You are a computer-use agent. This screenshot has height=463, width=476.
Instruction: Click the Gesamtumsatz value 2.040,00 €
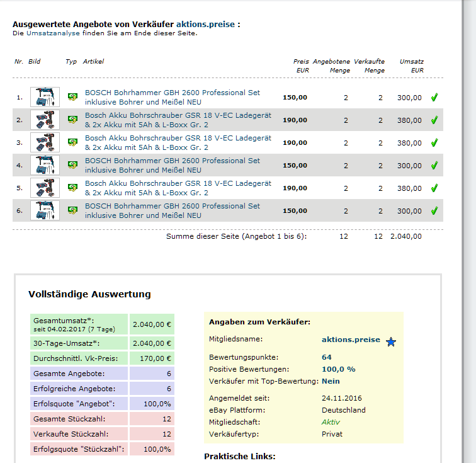[x=151, y=324]
